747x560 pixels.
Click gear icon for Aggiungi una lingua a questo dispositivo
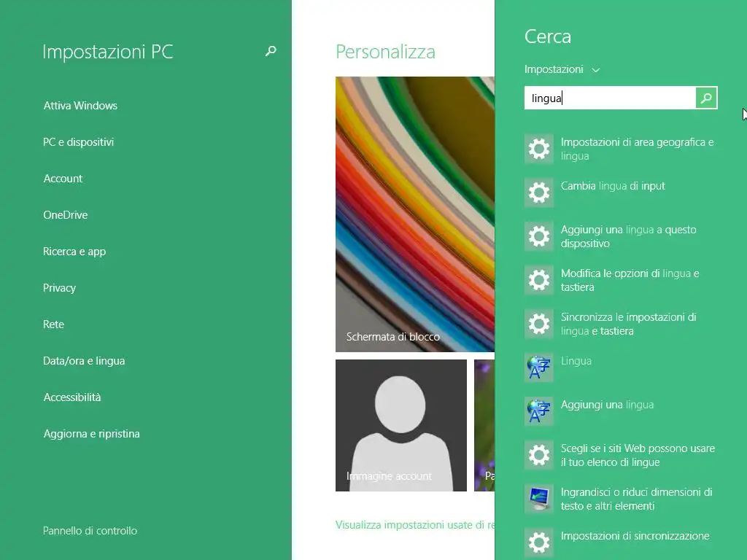coord(539,237)
